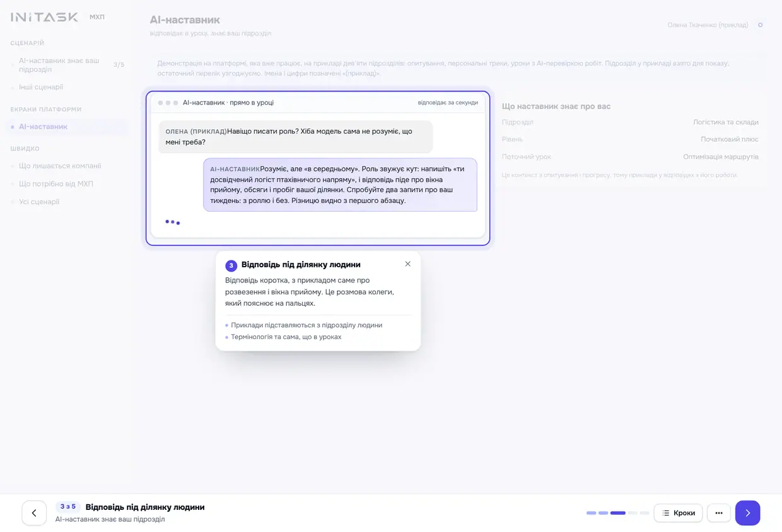This screenshot has height=532, width=782.
Task: Click the Олена question message bubble
Action: pyautogui.click(x=295, y=137)
